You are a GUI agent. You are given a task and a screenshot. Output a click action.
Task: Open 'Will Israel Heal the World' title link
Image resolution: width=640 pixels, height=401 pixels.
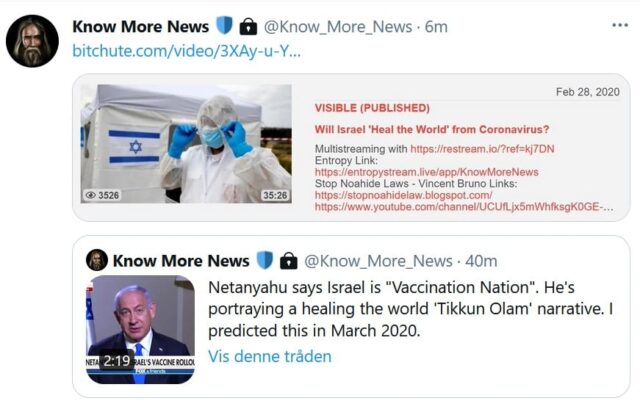pyautogui.click(x=432, y=129)
